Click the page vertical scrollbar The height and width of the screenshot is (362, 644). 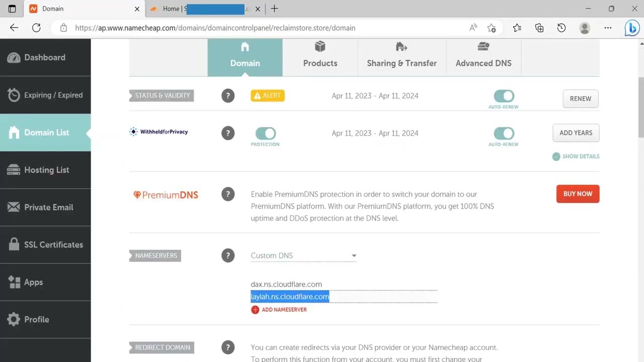(x=641, y=107)
